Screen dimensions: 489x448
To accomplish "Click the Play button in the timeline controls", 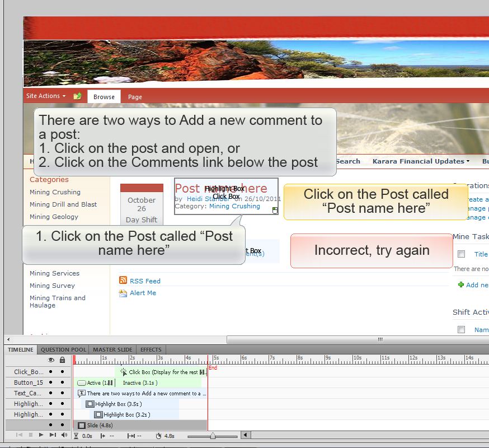I will pyautogui.click(x=41, y=435).
